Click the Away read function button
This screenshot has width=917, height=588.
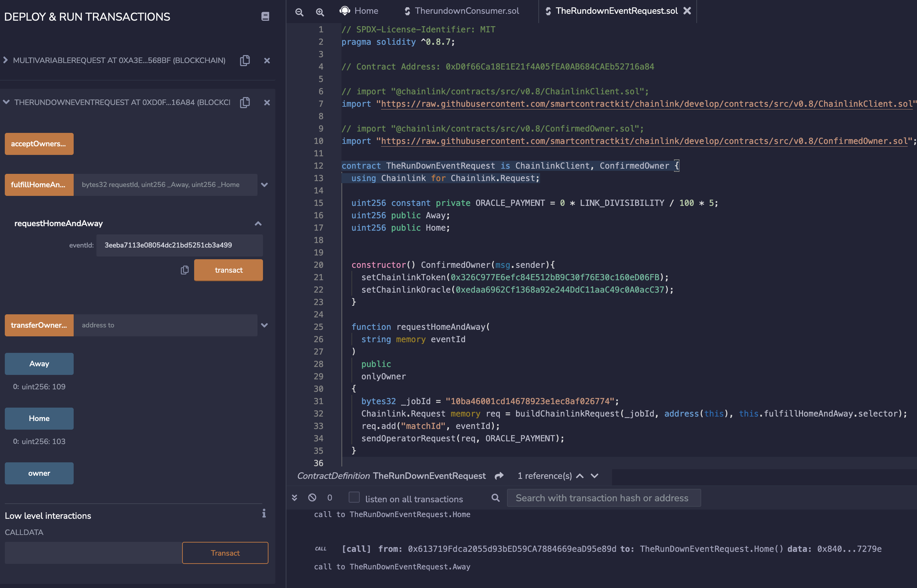[x=39, y=364]
